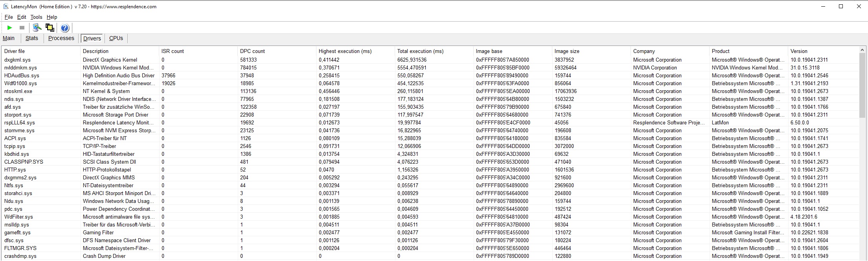
Task: Select the crashdmp.sys driver row
Action: pos(430,256)
